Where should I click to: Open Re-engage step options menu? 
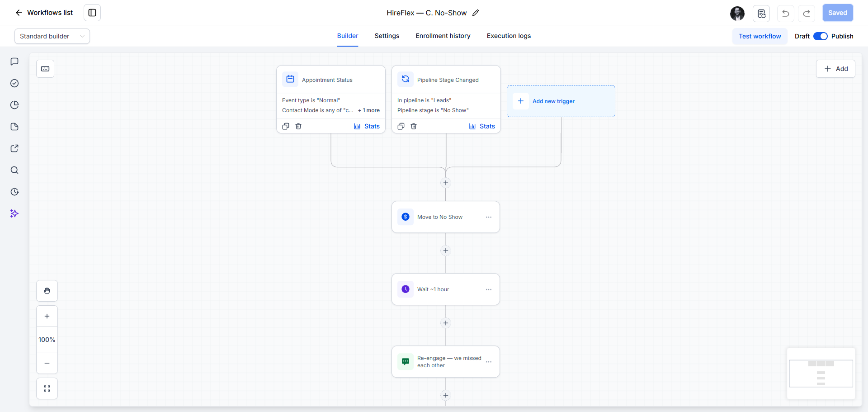click(489, 362)
